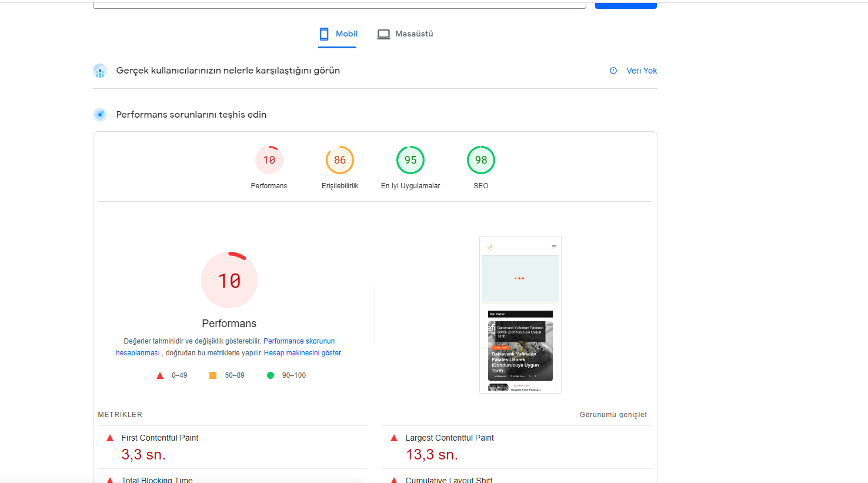This screenshot has height=483, width=868.
Task: Switch to the Mobil tab
Action: click(x=338, y=34)
